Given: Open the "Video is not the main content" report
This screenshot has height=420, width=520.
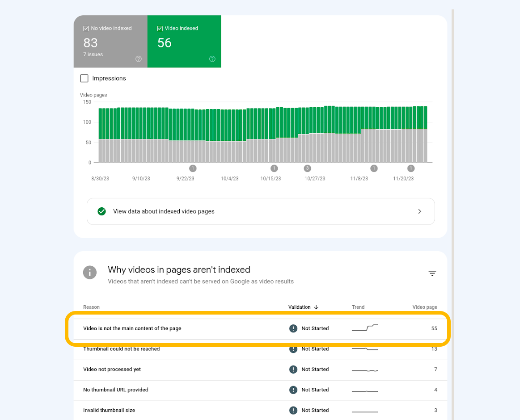Looking at the screenshot, I should pos(133,328).
